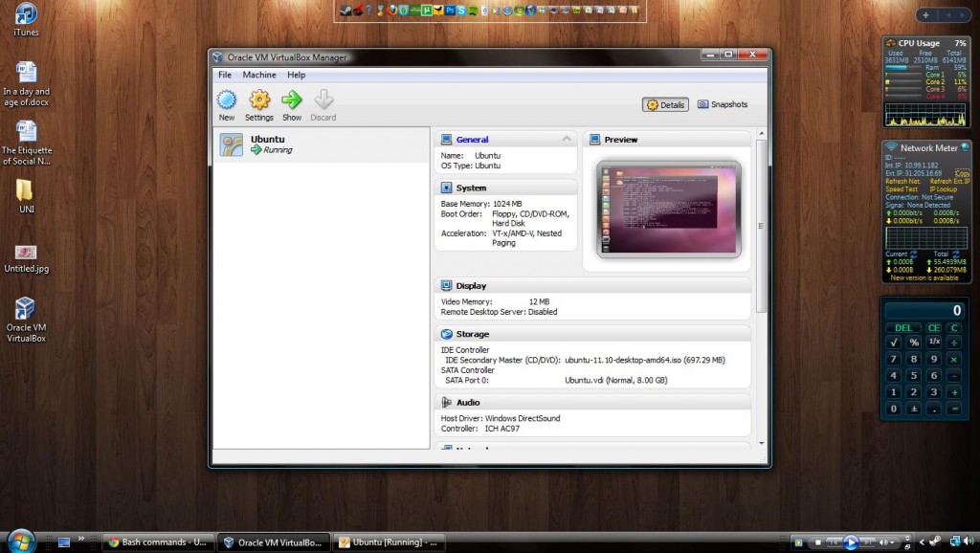This screenshot has width=980, height=553.
Task: Click the Discard toolbar icon
Action: click(323, 100)
